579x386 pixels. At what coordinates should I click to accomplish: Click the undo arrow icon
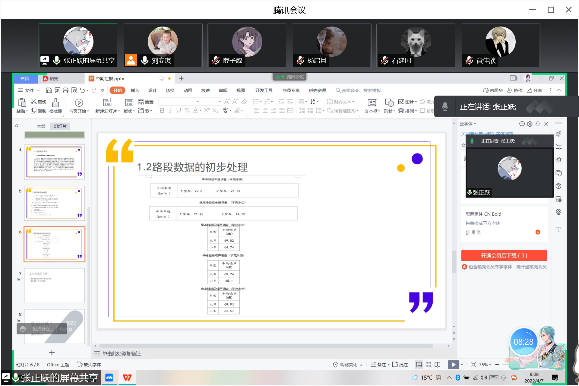[x=82, y=90]
